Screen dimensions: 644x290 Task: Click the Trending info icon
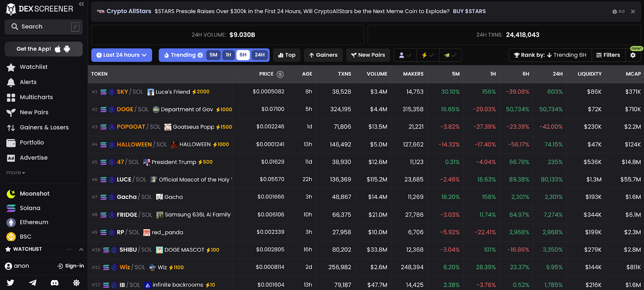[200, 55]
